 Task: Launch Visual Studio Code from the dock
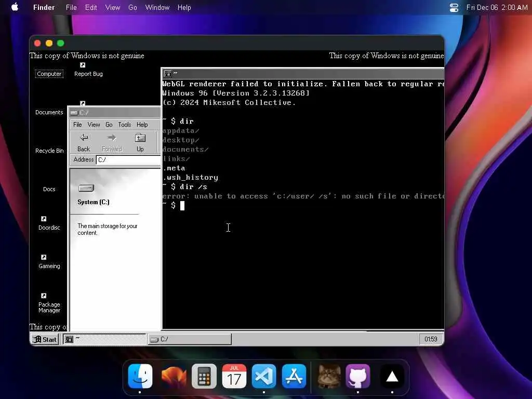[264, 376]
